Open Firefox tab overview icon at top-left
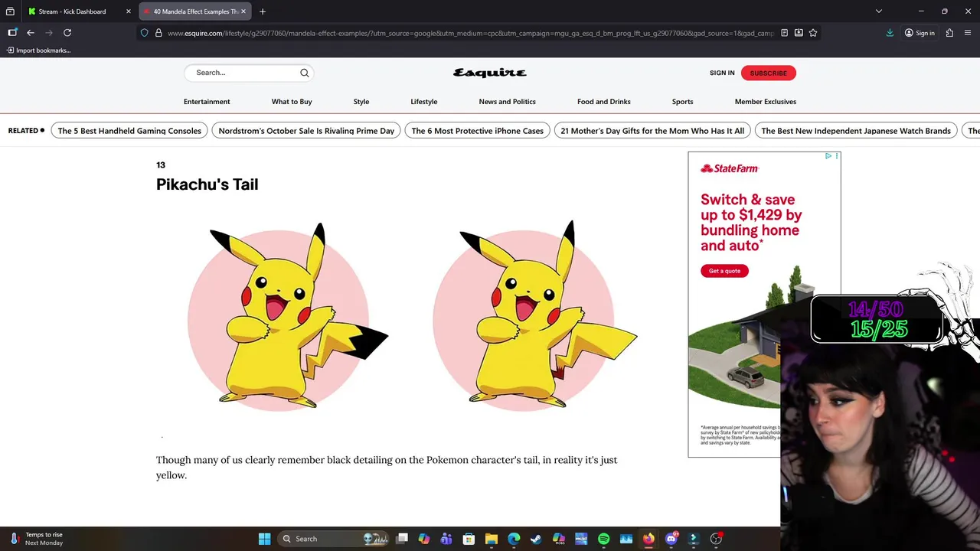The image size is (980, 551). [10, 11]
